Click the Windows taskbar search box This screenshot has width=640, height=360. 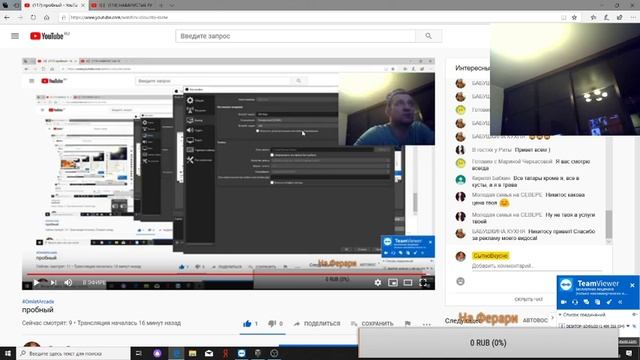coord(73,353)
